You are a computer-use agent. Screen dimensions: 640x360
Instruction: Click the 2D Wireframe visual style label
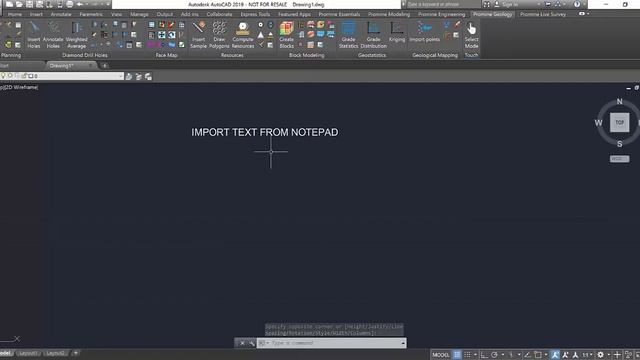pyautogui.click(x=20, y=87)
